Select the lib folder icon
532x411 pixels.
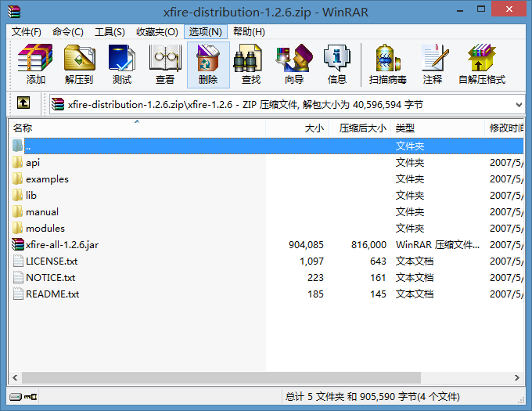17,195
